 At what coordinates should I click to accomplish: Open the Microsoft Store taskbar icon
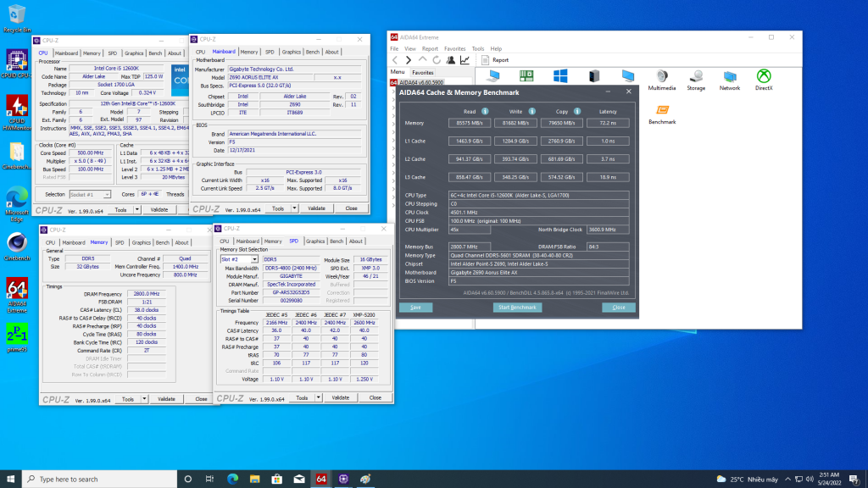click(277, 480)
